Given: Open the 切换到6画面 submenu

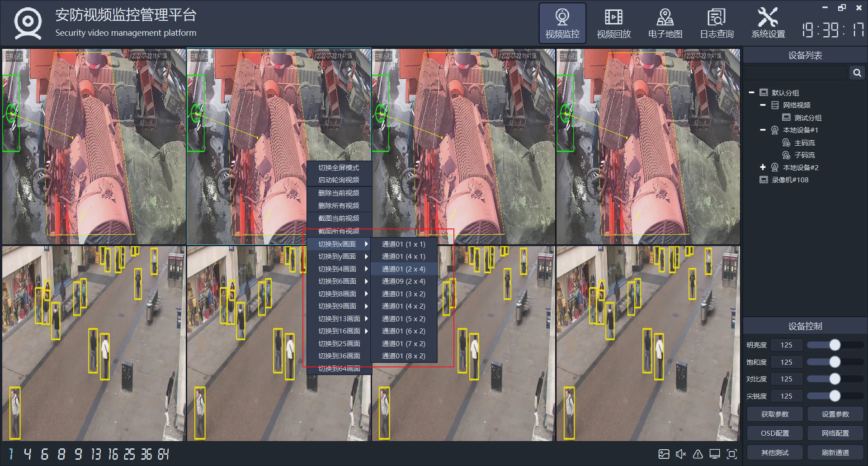Looking at the screenshot, I should point(339,281).
